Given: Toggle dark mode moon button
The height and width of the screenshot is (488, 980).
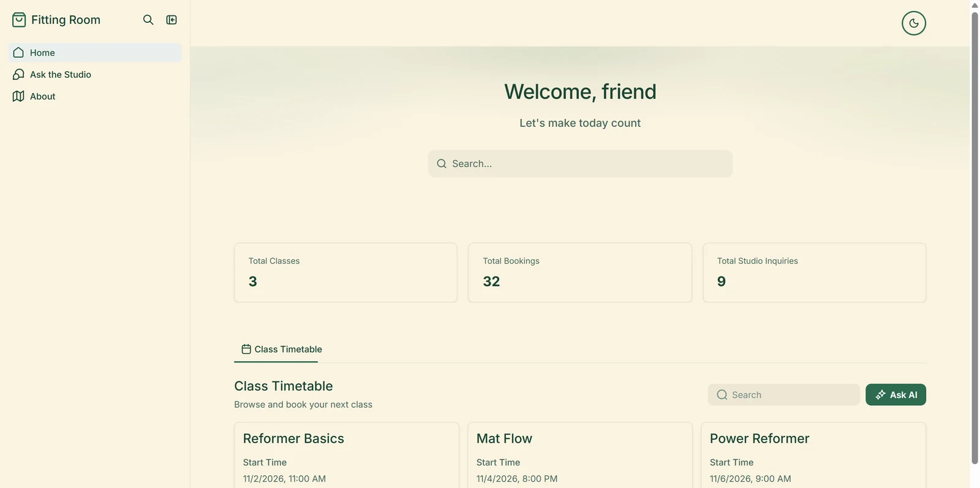Looking at the screenshot, I should (913, 23).
